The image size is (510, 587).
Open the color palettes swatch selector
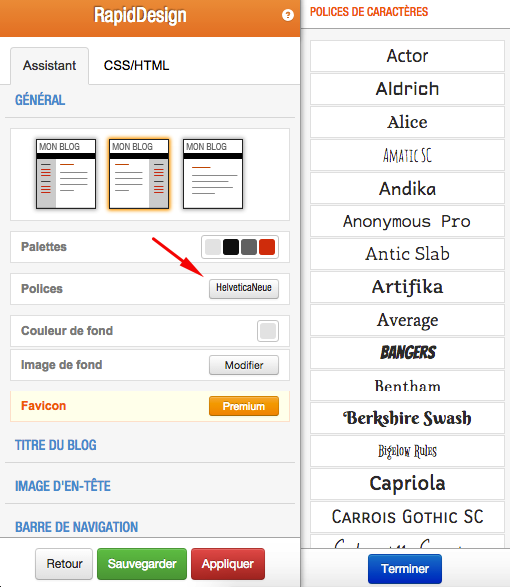240,247
